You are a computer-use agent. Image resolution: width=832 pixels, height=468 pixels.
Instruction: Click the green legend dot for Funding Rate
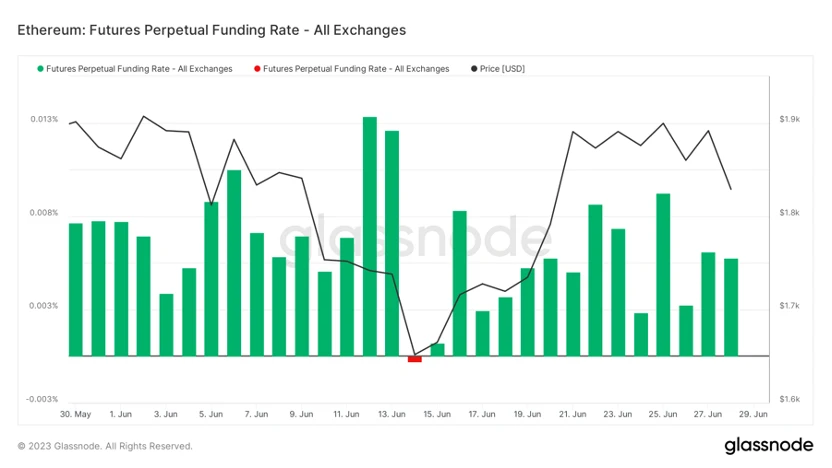tap(41, 69)
